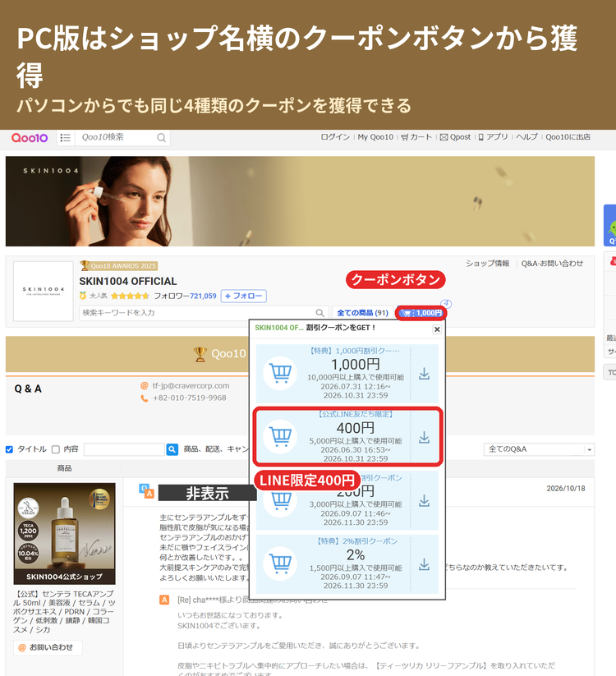Viewport: 616px width, 676px height.
Task: Open My Qoo10 link
Action: (x=375, y=136)
